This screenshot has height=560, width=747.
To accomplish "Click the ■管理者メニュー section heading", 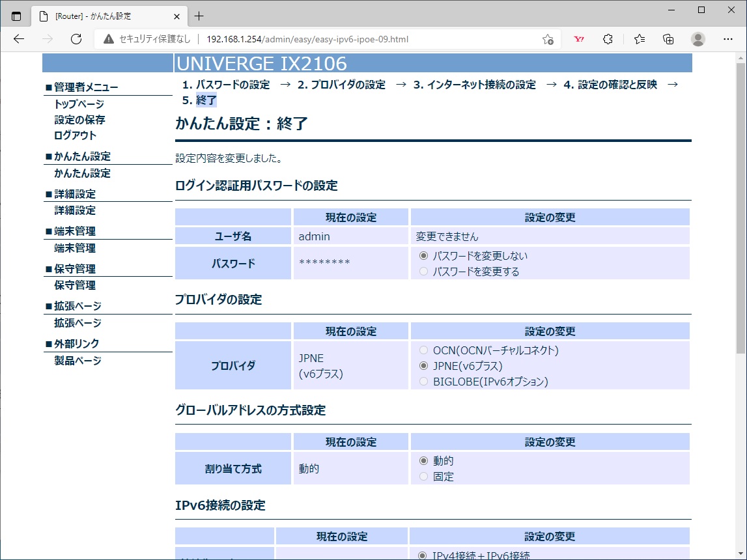I will [x=81, y=87].
